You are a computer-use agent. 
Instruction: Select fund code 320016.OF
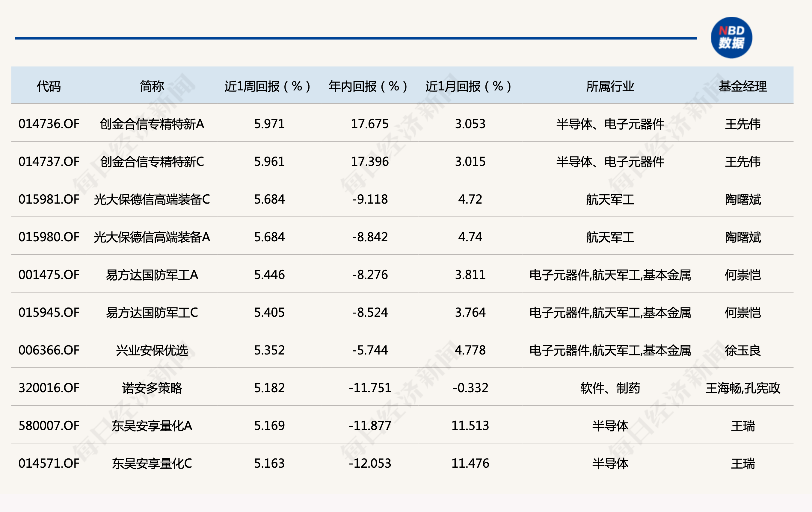pos(49,388)
